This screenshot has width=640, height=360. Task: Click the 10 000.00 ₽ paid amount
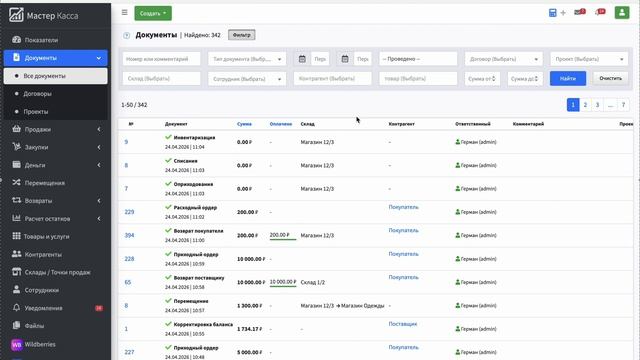(283, 282)
